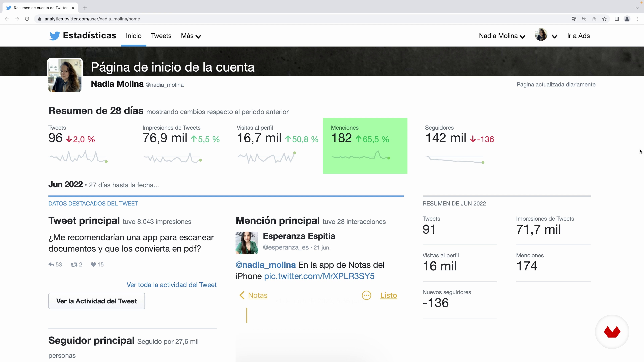The width and height of the screenshot is (644, 362).
Task: Expand the chevron next to the header avatar
Action: pyautogui.click(x=554, y=37)
